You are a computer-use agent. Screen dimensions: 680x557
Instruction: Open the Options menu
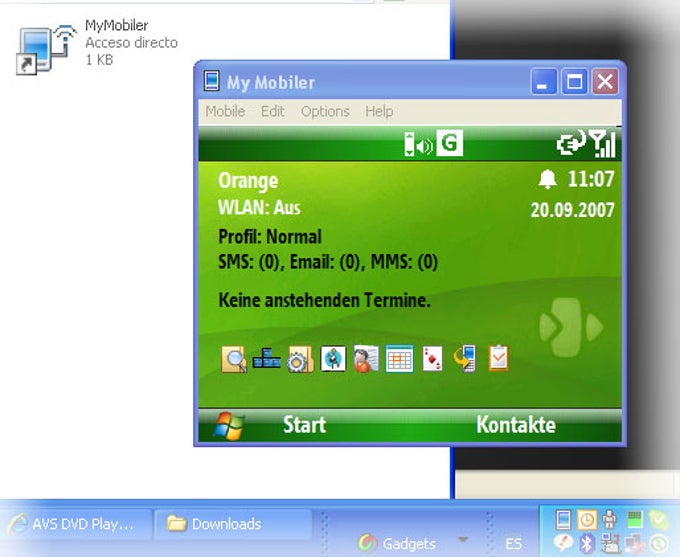325,111
